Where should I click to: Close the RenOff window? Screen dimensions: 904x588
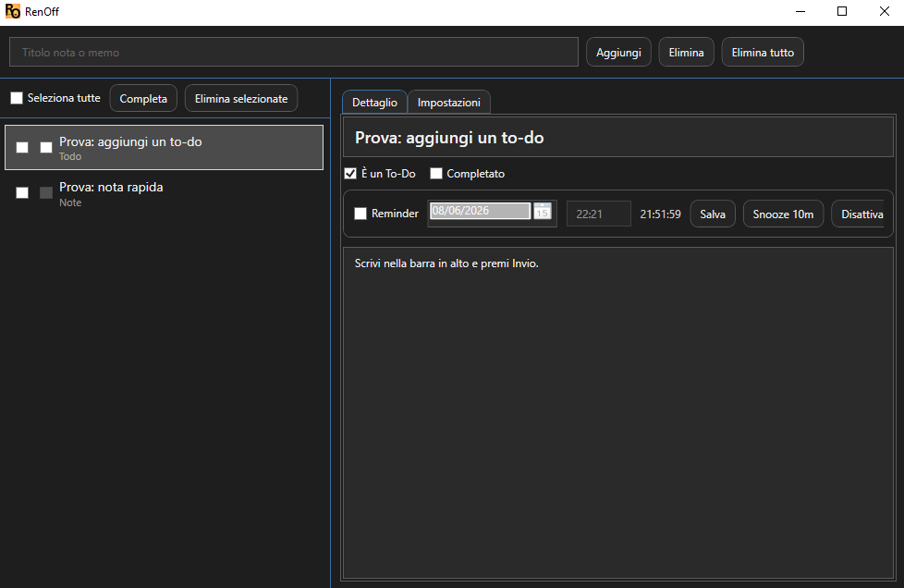coord(884,11)
